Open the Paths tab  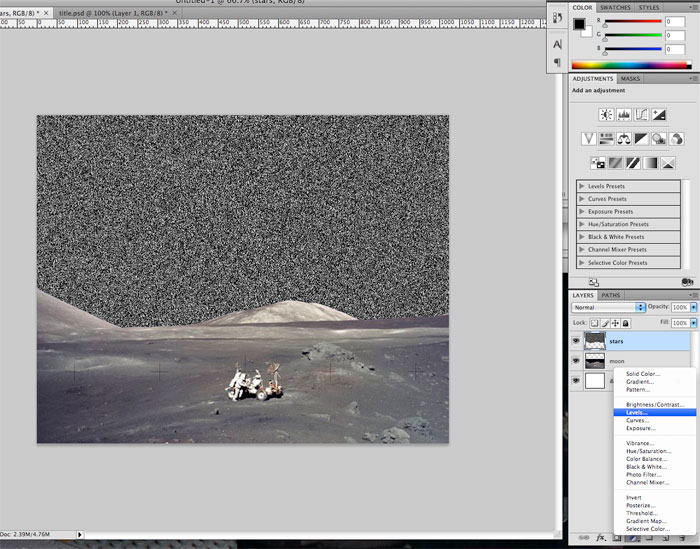(x=611, y=295)
